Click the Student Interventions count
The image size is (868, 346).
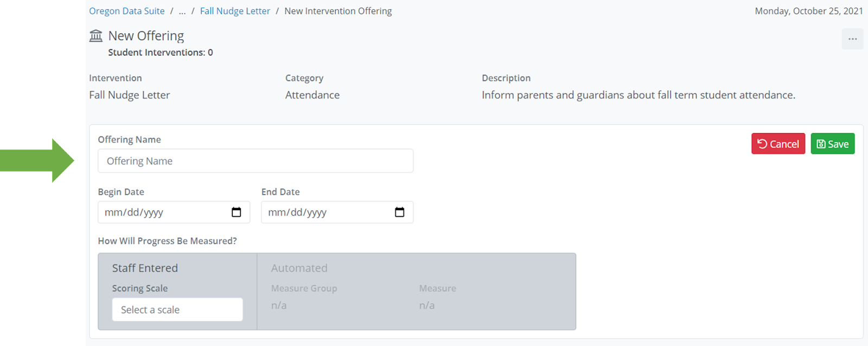coord(160,53)
